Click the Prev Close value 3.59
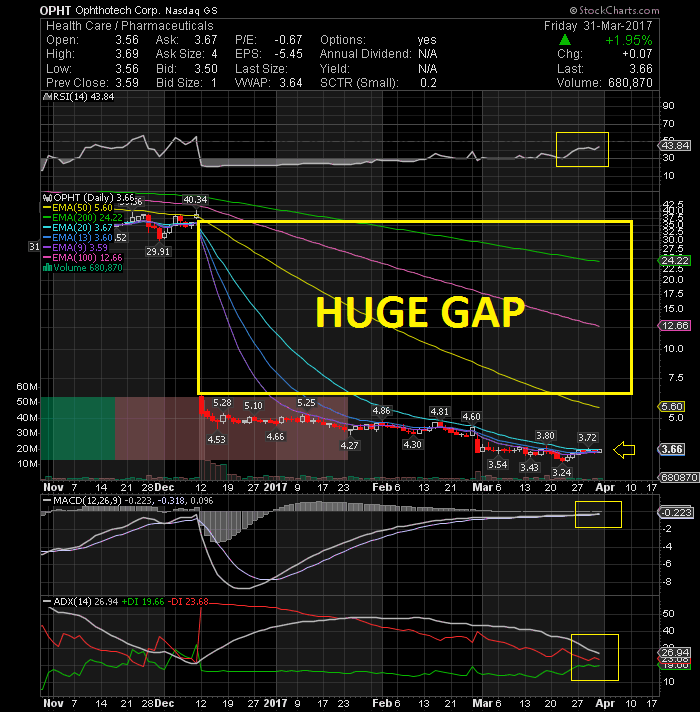The height and width of the screenshot is (712, 700). point(127,83)
